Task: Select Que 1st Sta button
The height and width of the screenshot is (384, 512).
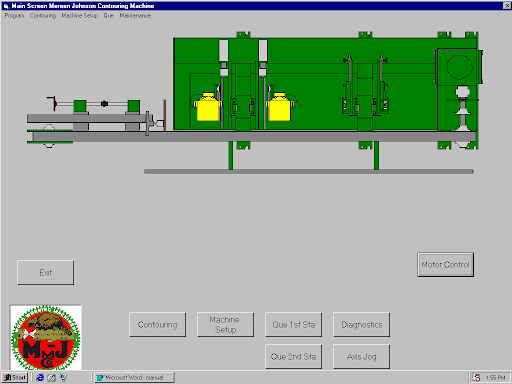Action: 294,325
